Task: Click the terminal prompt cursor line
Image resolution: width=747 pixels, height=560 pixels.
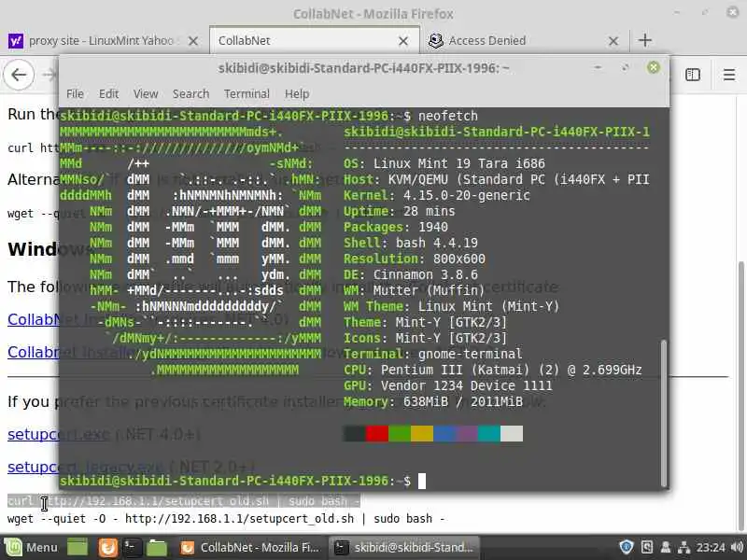Action: point(243,481)
